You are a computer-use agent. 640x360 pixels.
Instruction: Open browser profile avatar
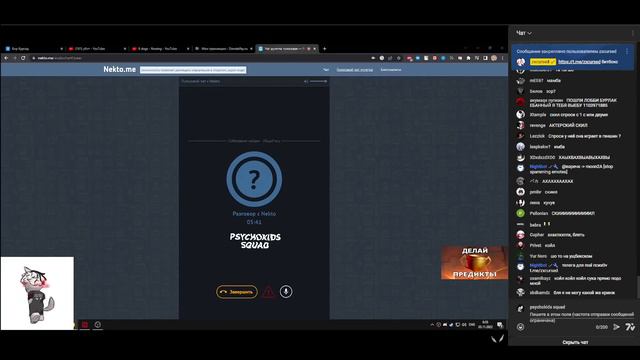pyautogui.click(x=494, y=58)
